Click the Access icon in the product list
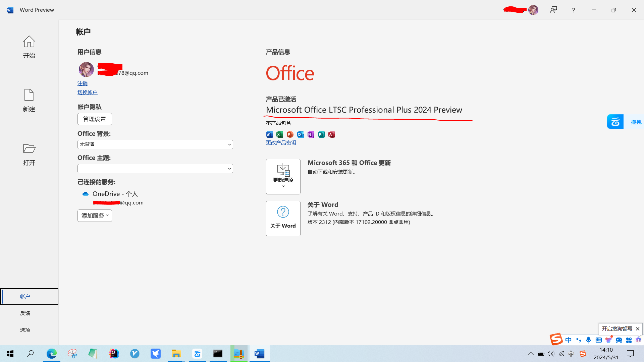The image size is (644, 362). (x=332, y=134)
